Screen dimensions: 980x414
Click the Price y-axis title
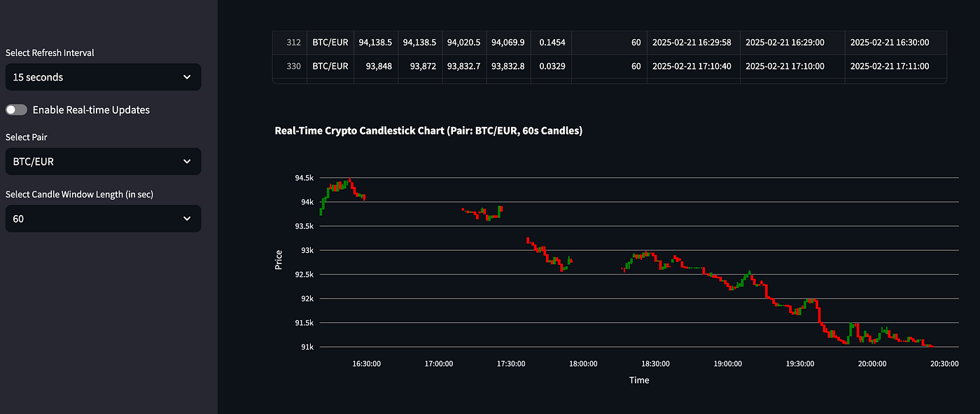click(279, 260)
